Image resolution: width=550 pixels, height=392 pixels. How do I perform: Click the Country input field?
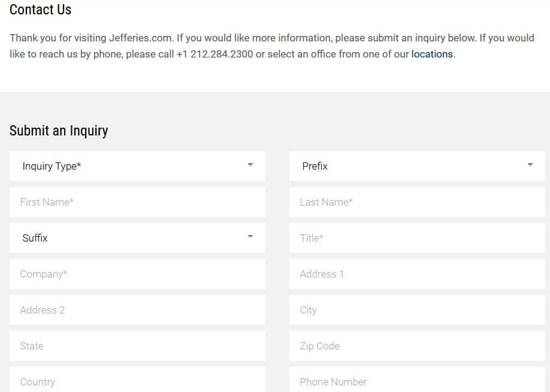coord(137,381)
